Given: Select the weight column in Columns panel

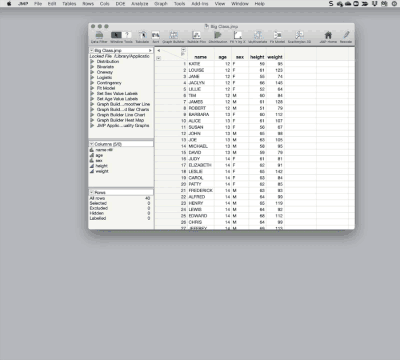Looking at the screenshot, I should click(x=102, y=171).
